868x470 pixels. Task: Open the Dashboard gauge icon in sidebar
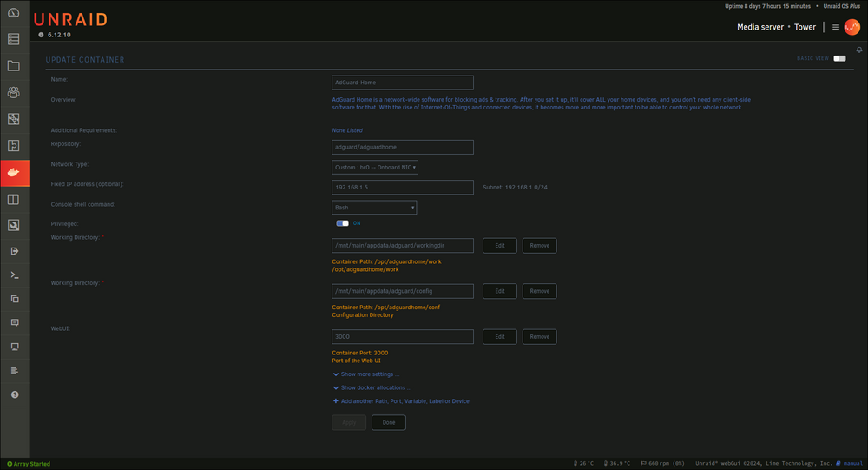[14, 12]
